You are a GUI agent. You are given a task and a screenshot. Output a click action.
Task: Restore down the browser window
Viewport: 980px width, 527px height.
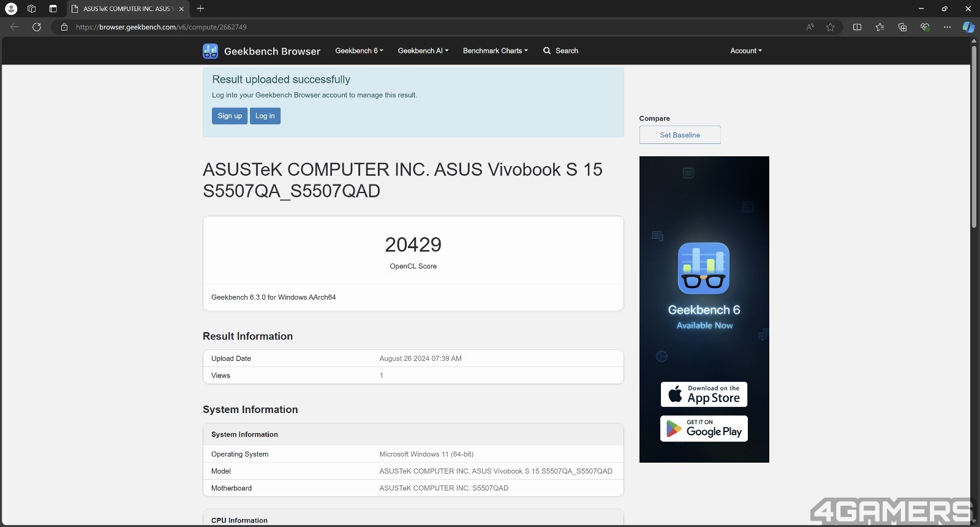click(944, 9)
